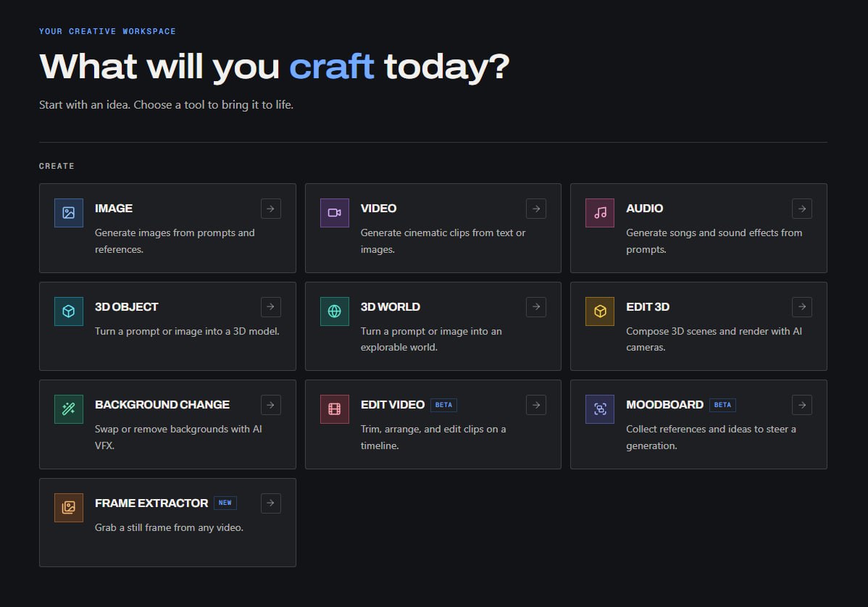Launch 3D World with its arrow button
Image resolution: width=868 pixels, height=607 pixels.
[536, 307]
